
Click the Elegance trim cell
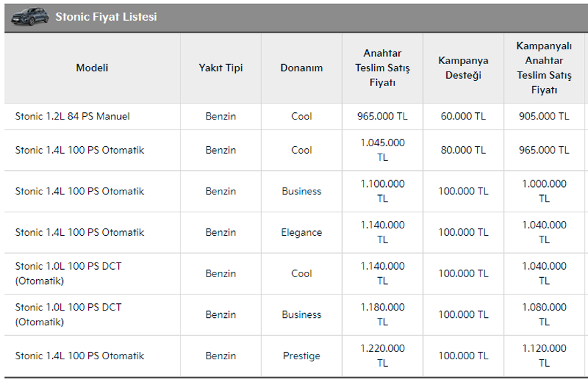click(x=301, y=232)
